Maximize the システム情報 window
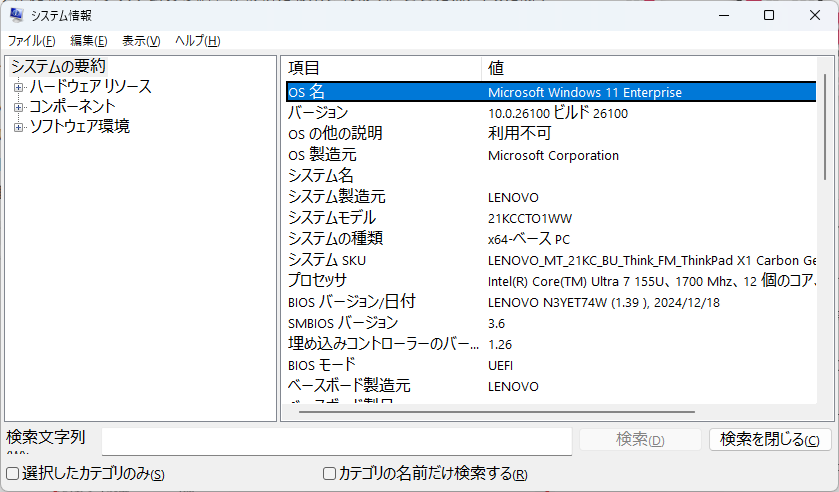Screen dimensions: 839x492 pyautogui.click(x=769, y=16)
